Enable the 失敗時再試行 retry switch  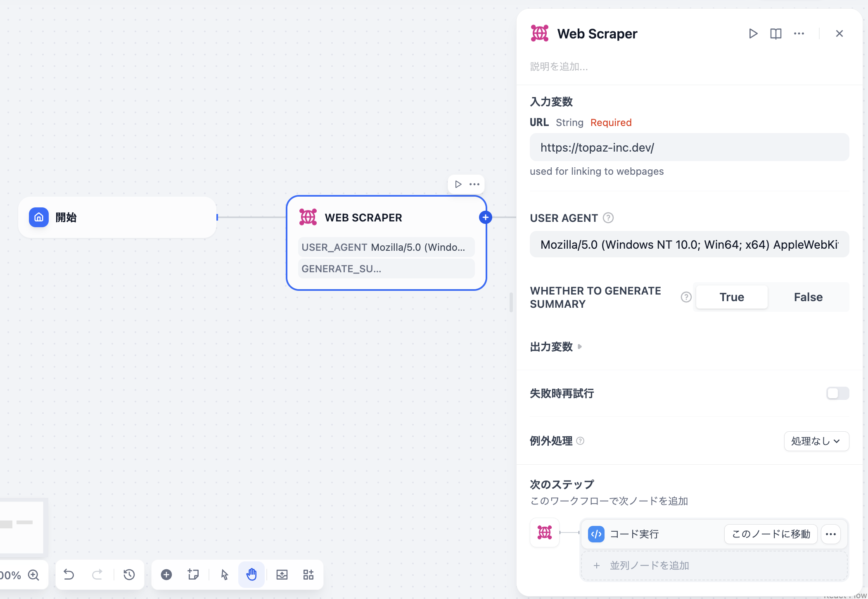(837, 393)
